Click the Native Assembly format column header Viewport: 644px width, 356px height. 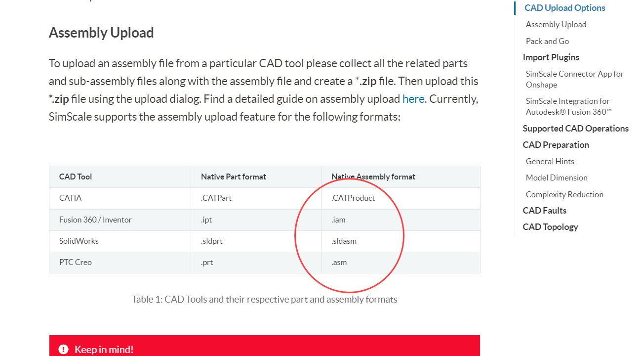[373, 177]
